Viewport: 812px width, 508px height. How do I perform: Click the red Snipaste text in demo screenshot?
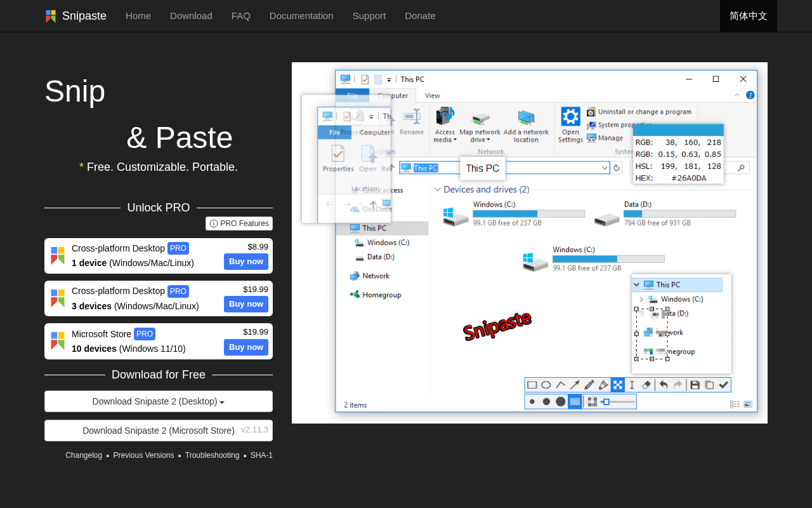[497, 325]
